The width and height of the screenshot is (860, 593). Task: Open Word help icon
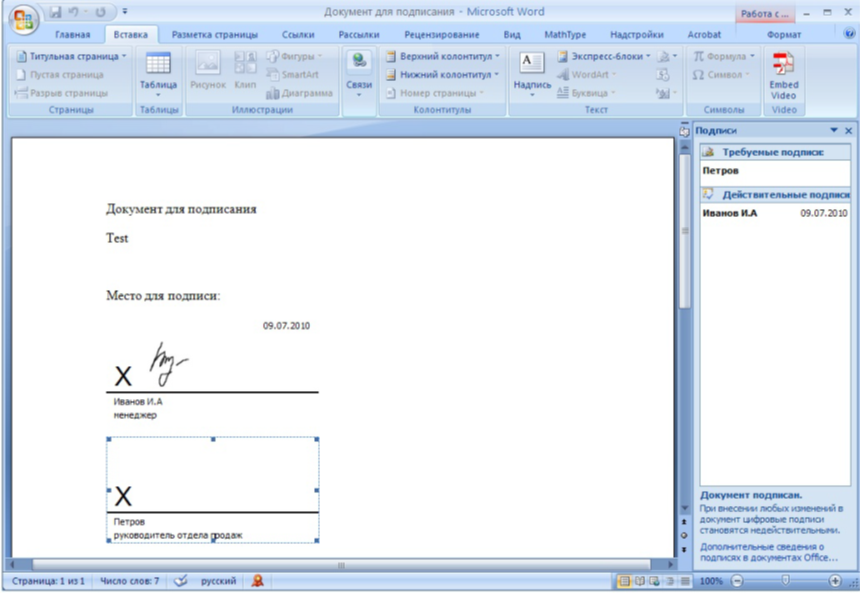[848, 33]
